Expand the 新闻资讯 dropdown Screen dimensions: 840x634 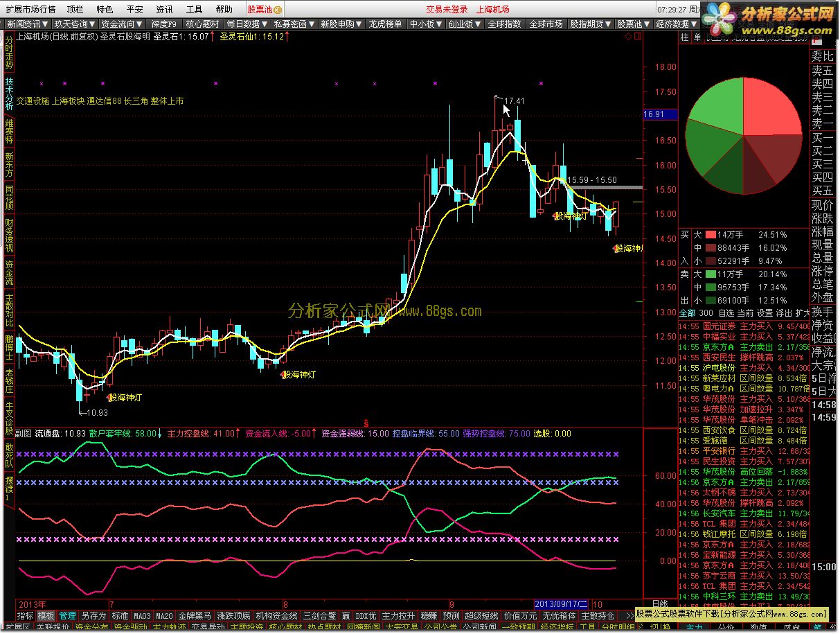(27, 24)
